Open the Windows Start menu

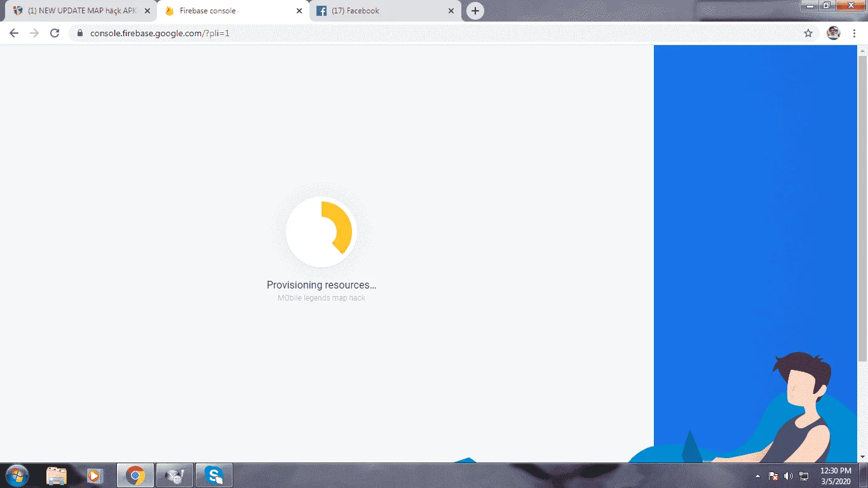pos(17,475)
